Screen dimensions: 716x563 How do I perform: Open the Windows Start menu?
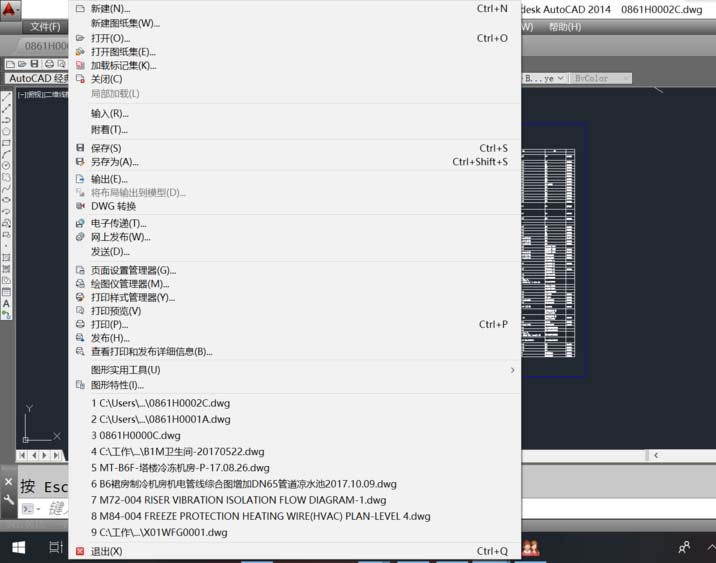18,547
